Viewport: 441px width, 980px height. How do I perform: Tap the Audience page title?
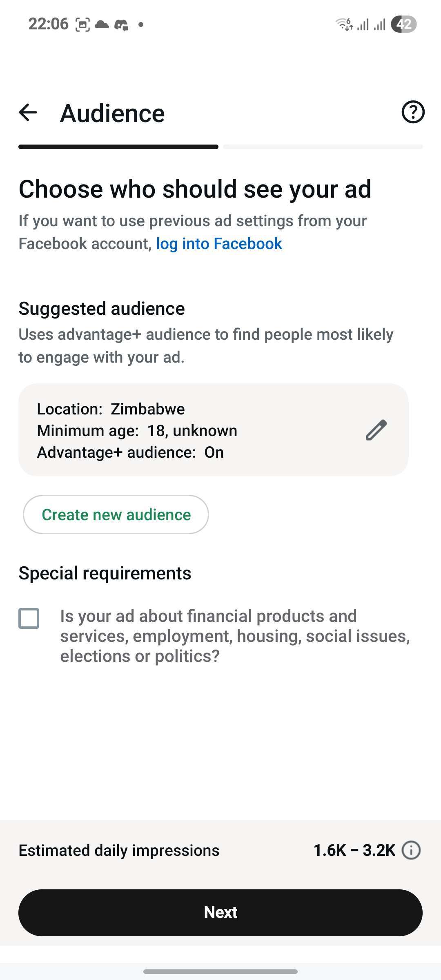112,113
